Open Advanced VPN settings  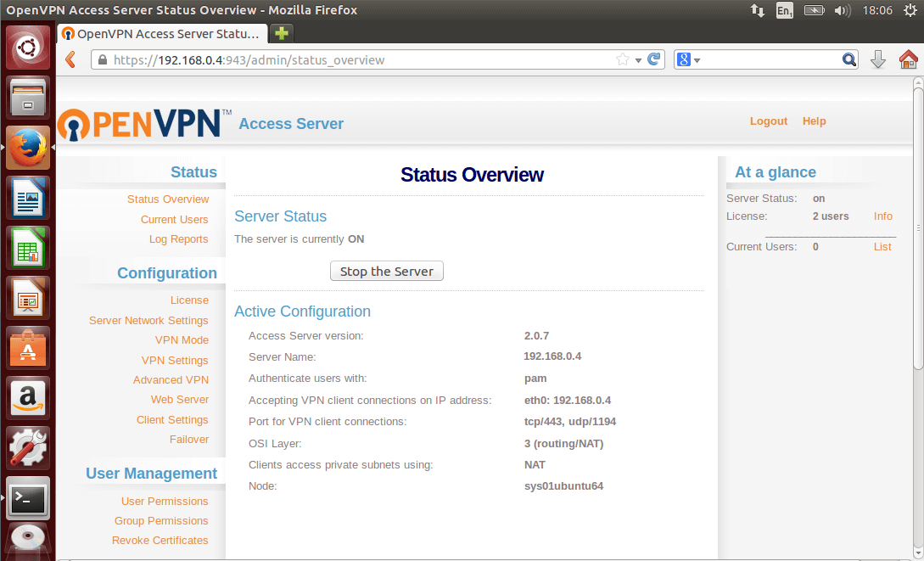tap(171, 380)
